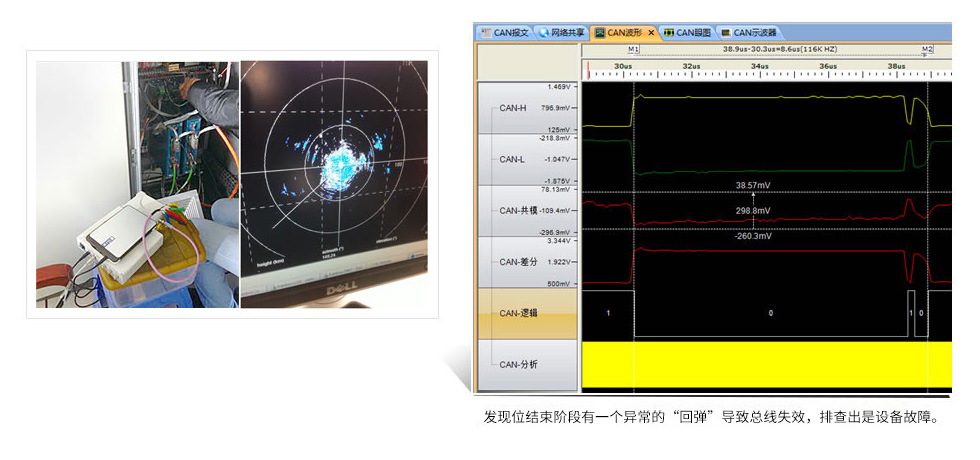Click the radar display photo thumbnail
The width and height of the screenshot is (980, 460).
coord(333,183)
